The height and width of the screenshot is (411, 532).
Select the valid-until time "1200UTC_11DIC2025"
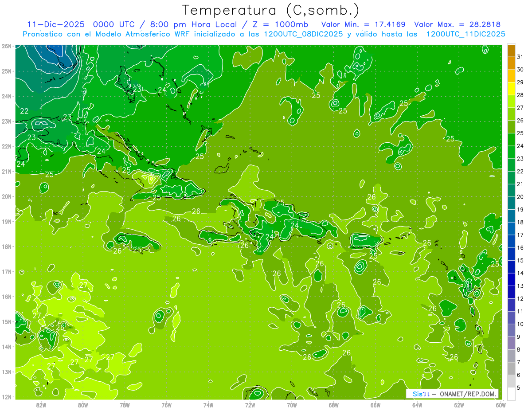point(465,34)
